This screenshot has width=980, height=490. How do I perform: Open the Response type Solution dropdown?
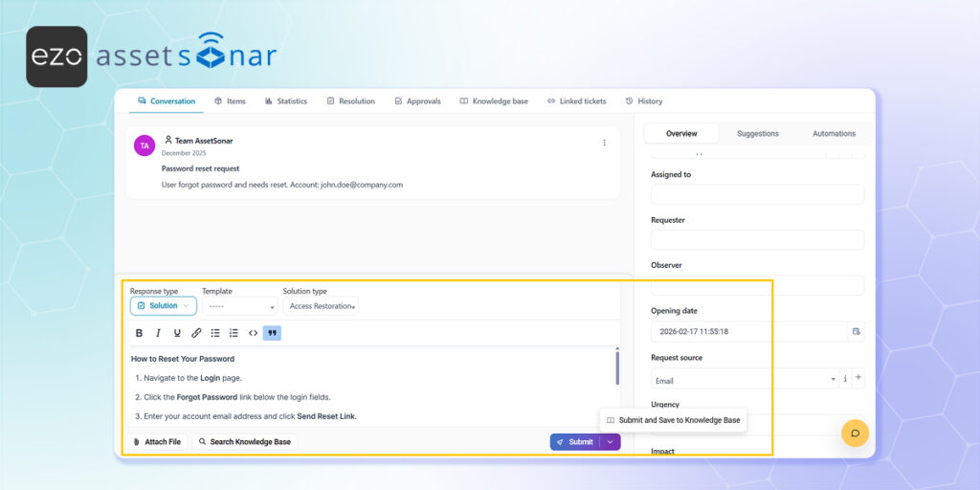pos(164,306)
